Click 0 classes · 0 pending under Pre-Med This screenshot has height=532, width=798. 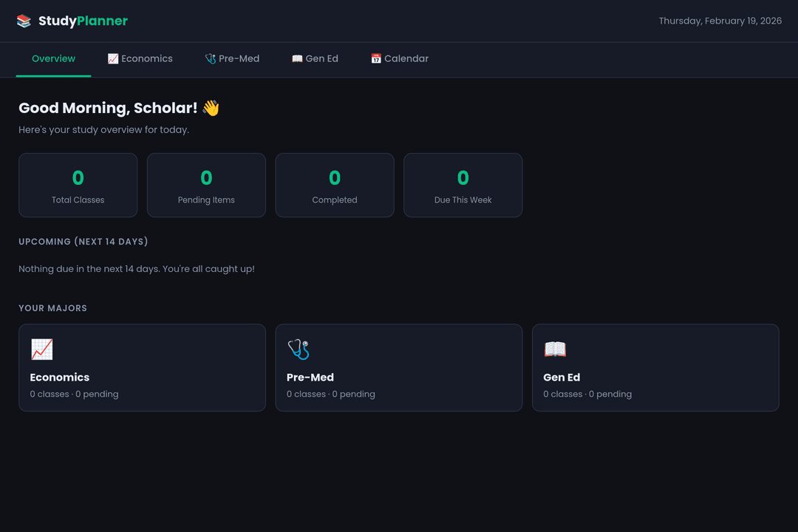coord(331,394)
